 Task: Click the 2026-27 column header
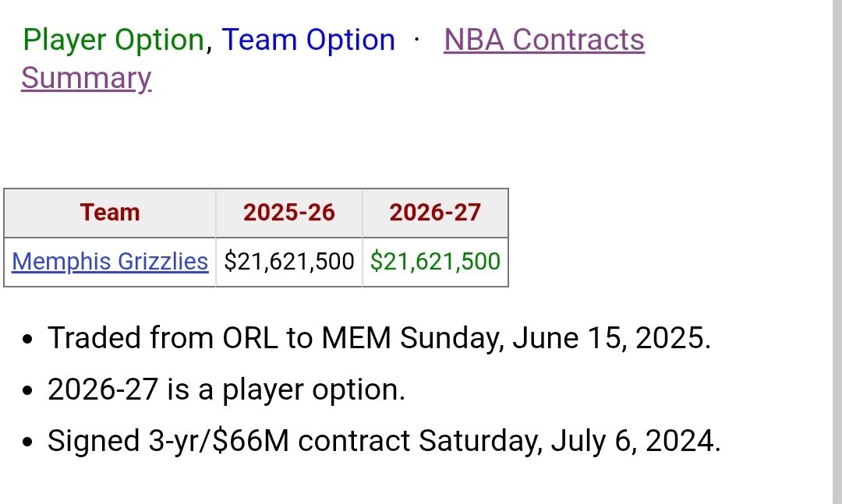(435, 213)
